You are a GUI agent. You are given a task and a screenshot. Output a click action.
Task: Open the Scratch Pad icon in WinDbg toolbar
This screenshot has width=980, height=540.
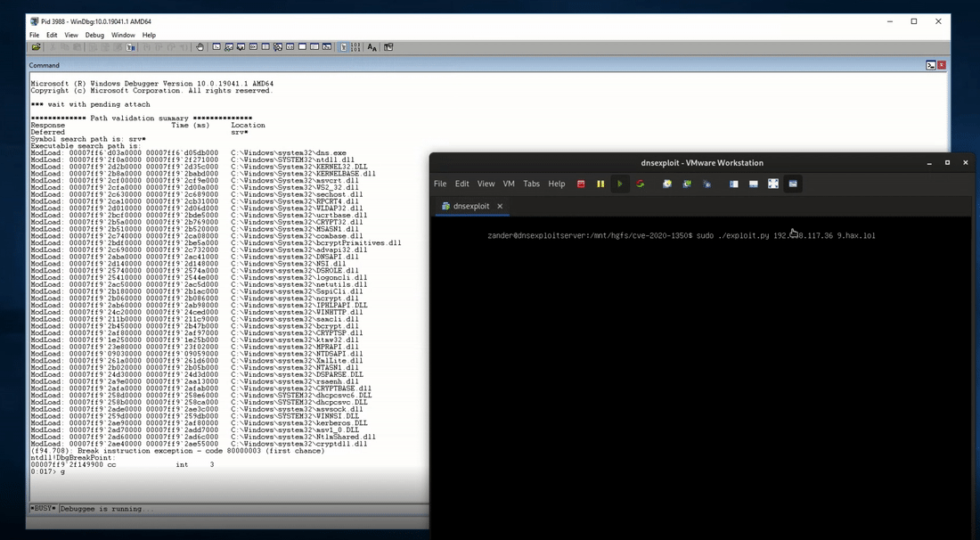302,47
